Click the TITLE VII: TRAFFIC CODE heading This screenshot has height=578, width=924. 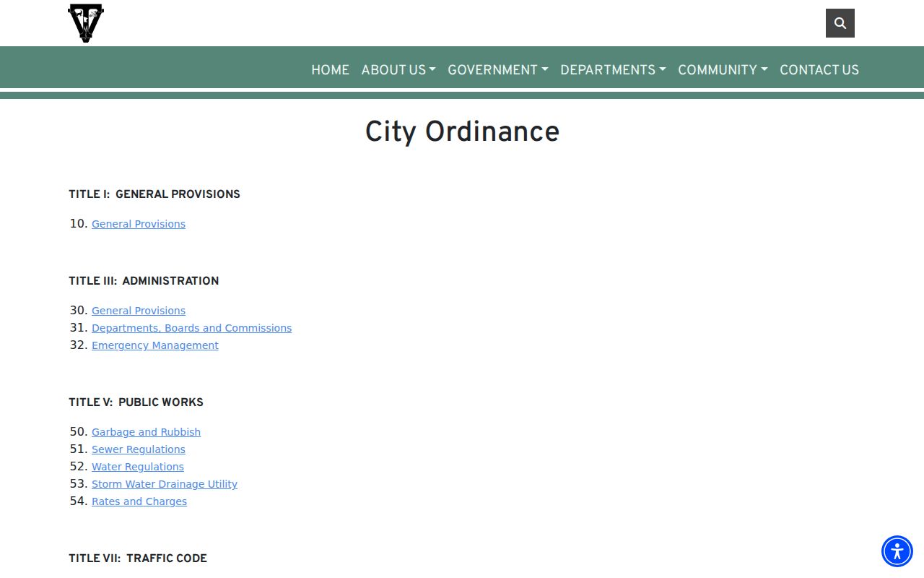tap(138, 558)
